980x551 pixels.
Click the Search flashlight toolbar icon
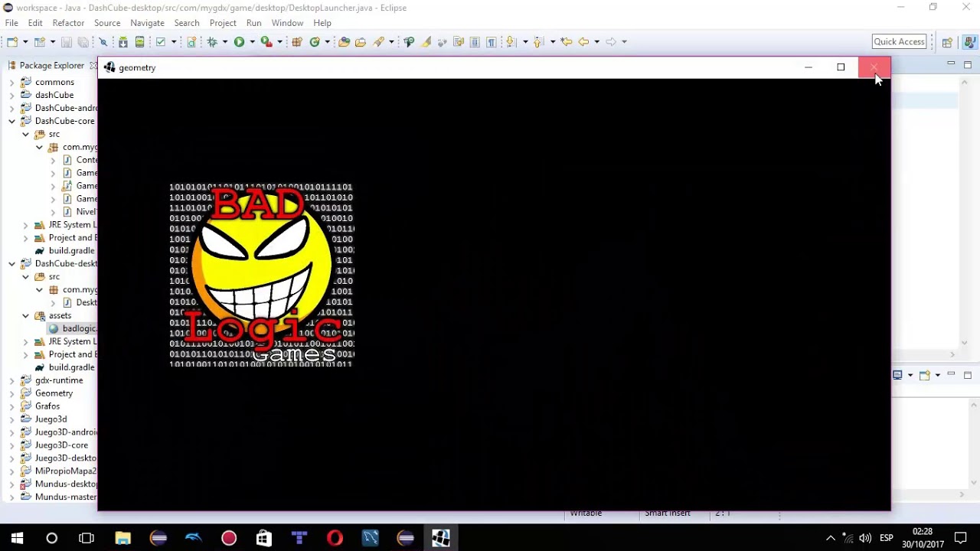coord(378,42)
